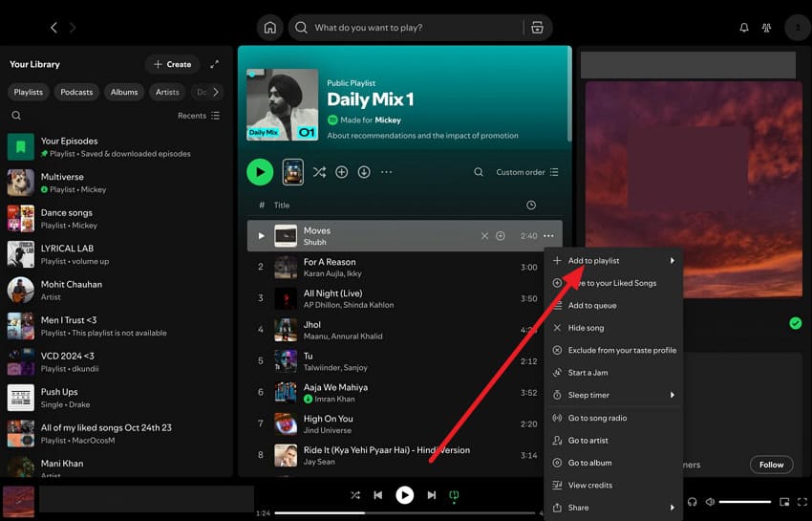Image resolution: width=812 pixels, height=521 pixels.
Task: Open About recommendations and promotion link
Action: coord(422,136)
